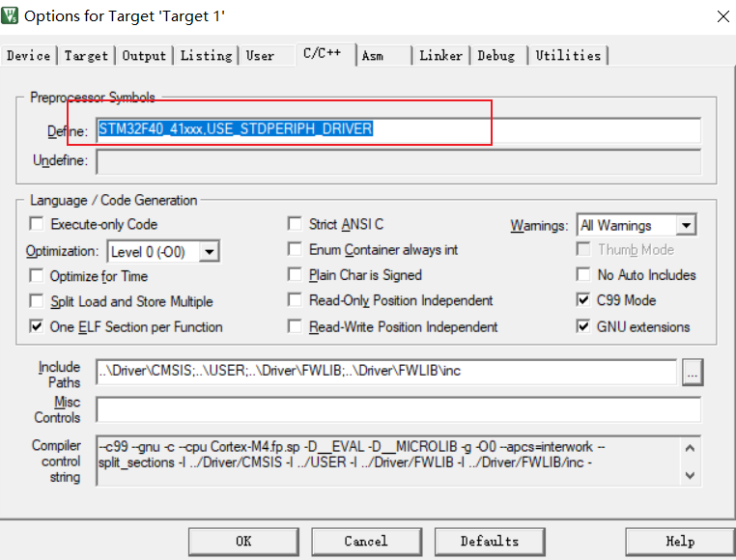Screen dimensions: 736x560
Task: Open the Optimization level dropdown
Action: [x=210, y=252]
